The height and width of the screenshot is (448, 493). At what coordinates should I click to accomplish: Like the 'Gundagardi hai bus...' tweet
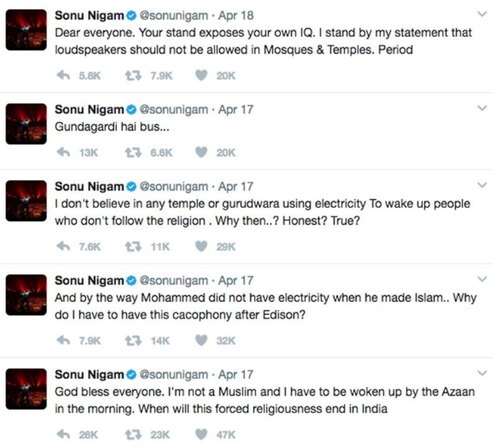click(201, 152)
